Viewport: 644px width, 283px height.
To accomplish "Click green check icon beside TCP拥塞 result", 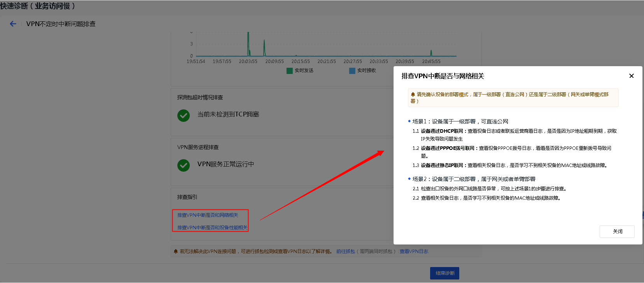I will pos(184,116).
